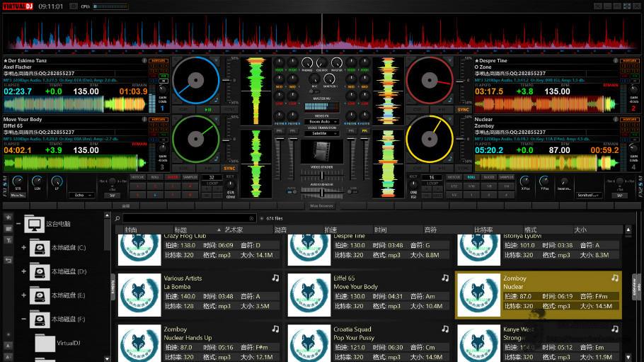Screen dimensions: 644x362
Task: Toggle the leftmost PFL button
Action: (280, 131)
